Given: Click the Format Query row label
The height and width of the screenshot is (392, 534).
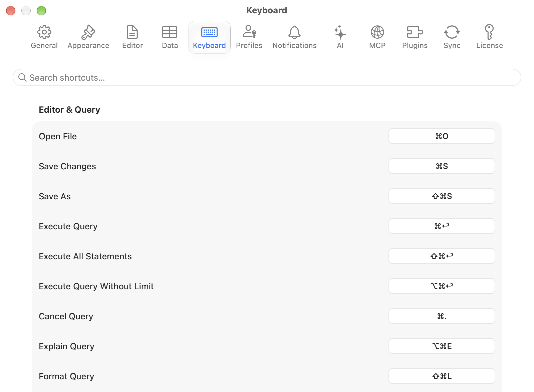Looking at the screenshot, I should tap(66, 376).
